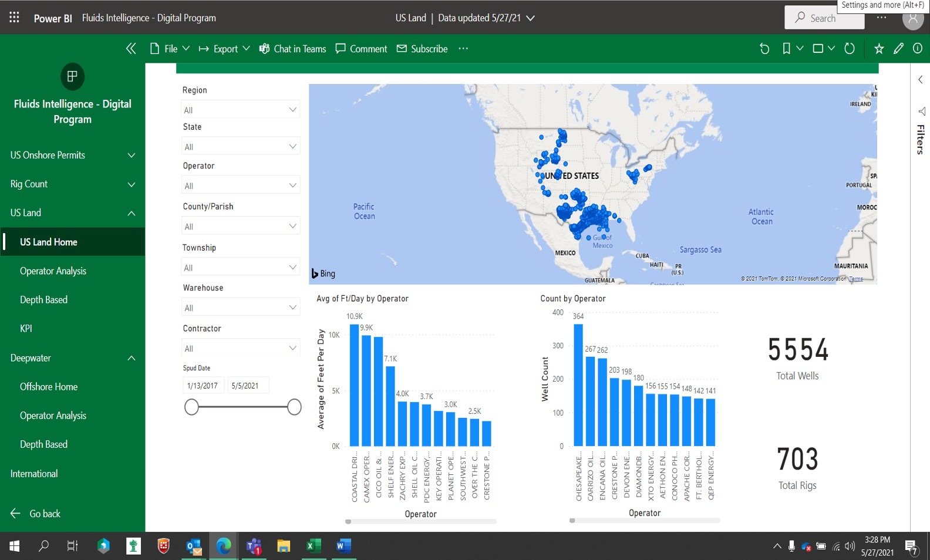Open the County/Parish slicer dropdown

[241, 226]
